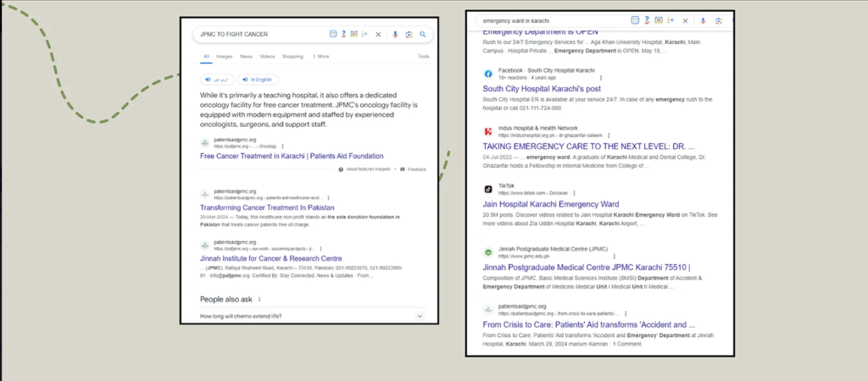868x381 pixels.
Task: Play the snippet audio In English
Action: [x=258, y=80]
